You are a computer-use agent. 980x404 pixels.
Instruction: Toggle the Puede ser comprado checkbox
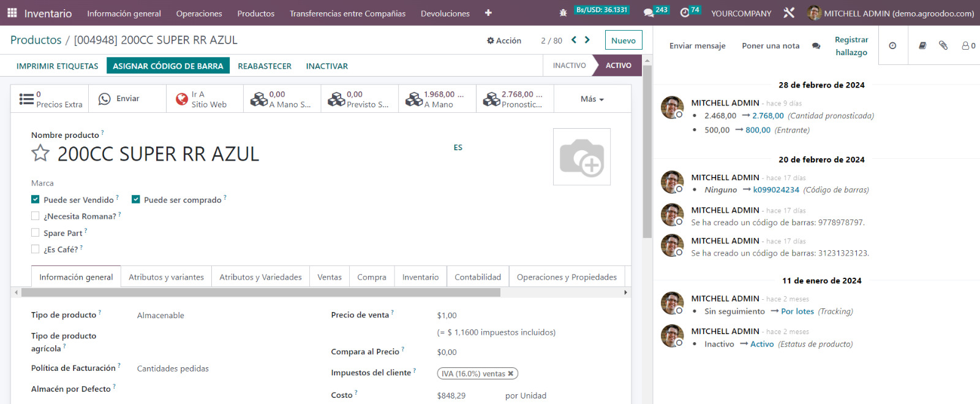pyautogui.click(x=136, y=200)
